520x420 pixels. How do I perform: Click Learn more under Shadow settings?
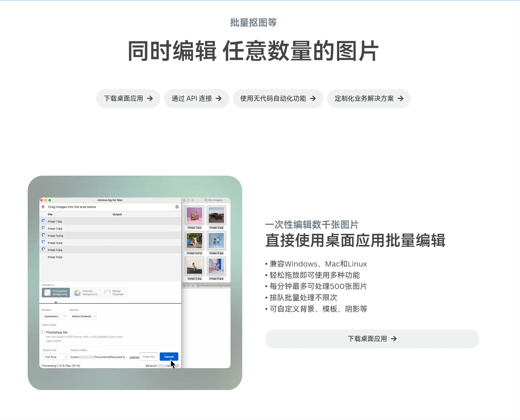(49, 324)
